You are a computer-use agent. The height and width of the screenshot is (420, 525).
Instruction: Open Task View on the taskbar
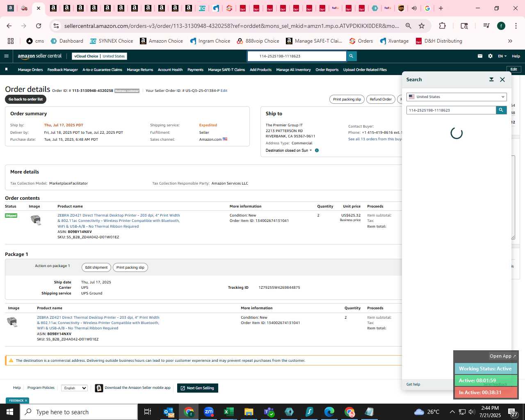click(148, 412)
